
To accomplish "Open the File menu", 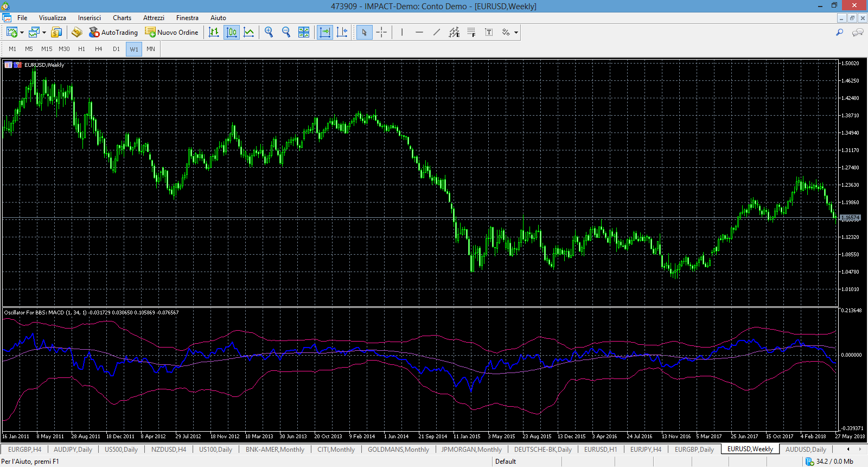I will (x=22, y=18).
